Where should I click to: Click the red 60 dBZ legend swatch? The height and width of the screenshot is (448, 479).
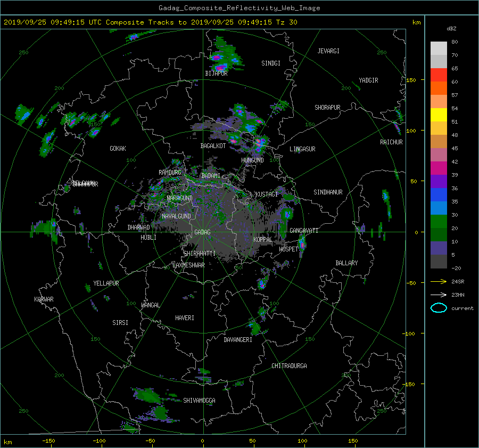point(439,75)
